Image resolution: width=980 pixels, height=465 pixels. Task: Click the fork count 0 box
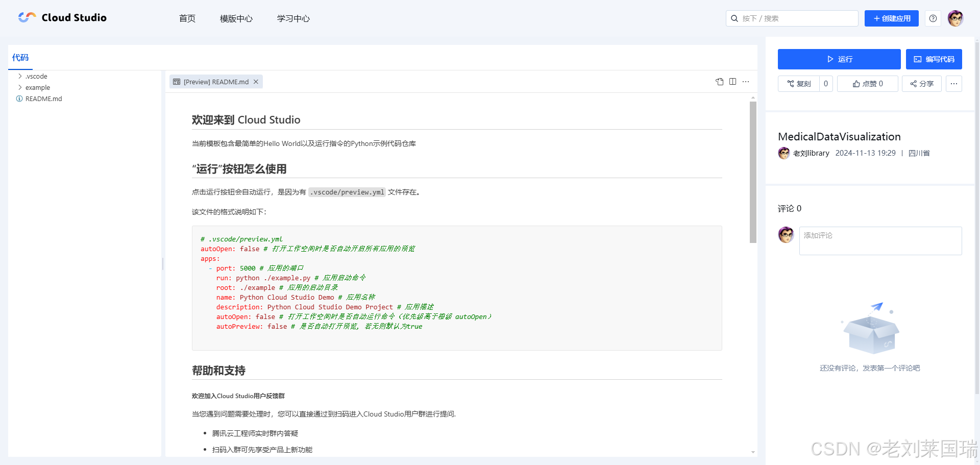tap(826, 84)
